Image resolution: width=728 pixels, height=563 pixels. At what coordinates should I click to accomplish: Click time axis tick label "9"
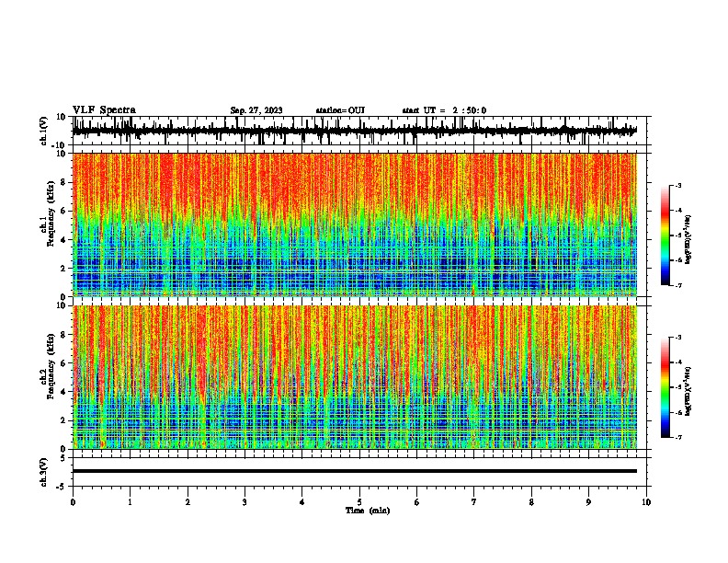click(x=588, y=502)
